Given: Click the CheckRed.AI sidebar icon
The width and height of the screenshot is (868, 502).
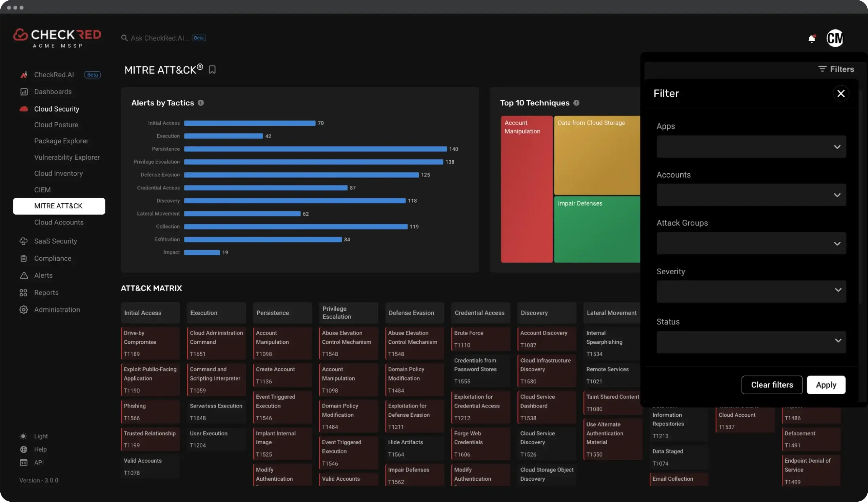Looking at the screenshot, I should click(23, 75).
